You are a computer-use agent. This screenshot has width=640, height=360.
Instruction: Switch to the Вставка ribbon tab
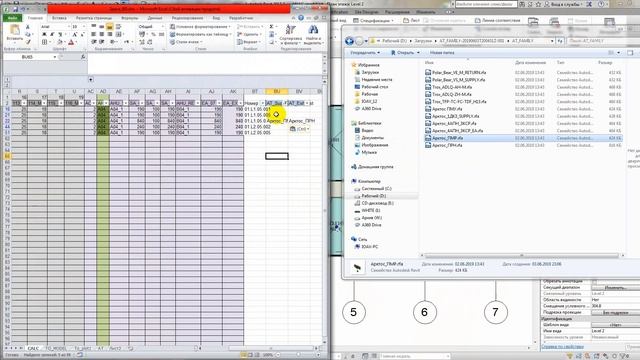point(59,18)
